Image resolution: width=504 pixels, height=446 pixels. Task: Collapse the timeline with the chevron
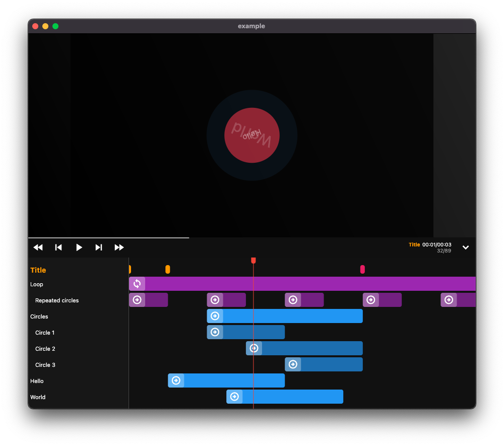click(465, 247)
